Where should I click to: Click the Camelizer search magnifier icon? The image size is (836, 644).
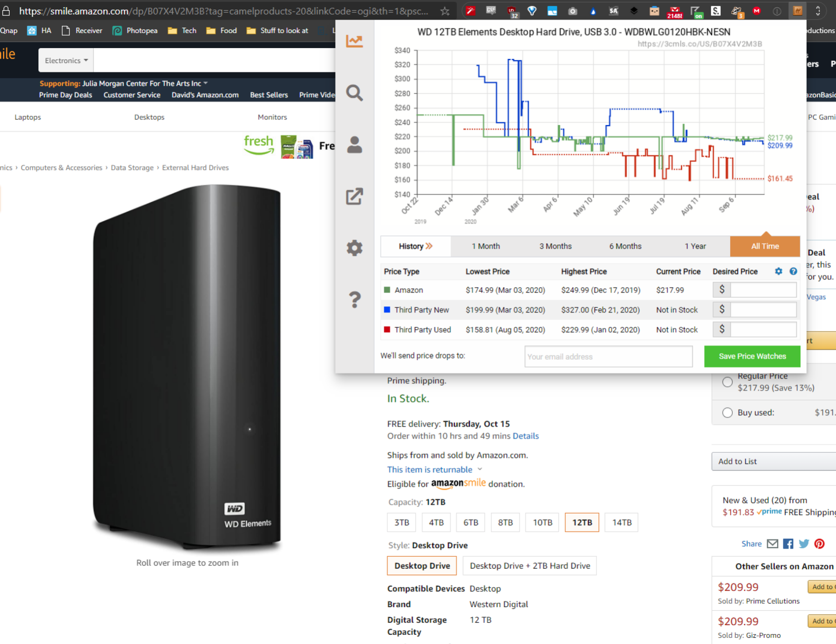point(354,93)
